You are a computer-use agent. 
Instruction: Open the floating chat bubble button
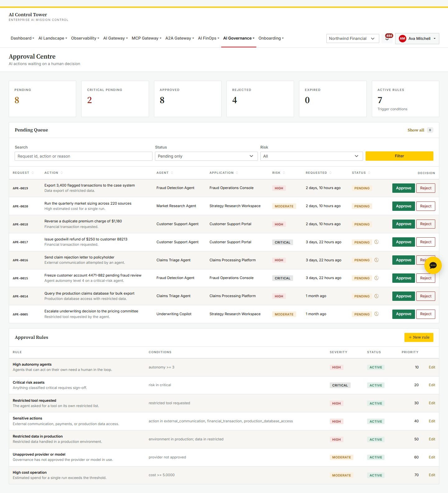pyautogui.click(x=433, y=265)
